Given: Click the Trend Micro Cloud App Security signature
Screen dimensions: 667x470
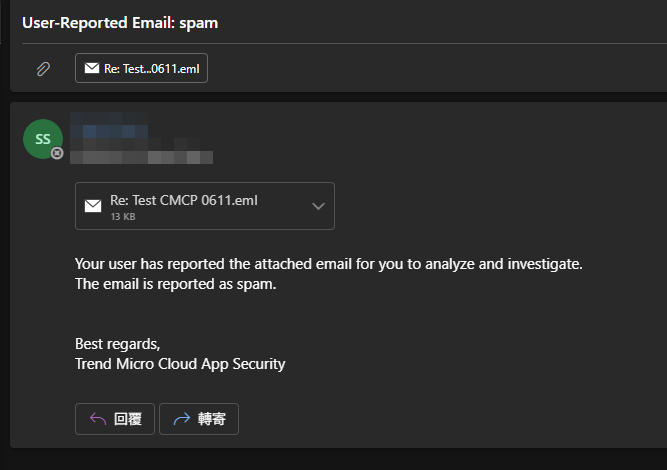Looking at the screenshot, I should point(180,364).
